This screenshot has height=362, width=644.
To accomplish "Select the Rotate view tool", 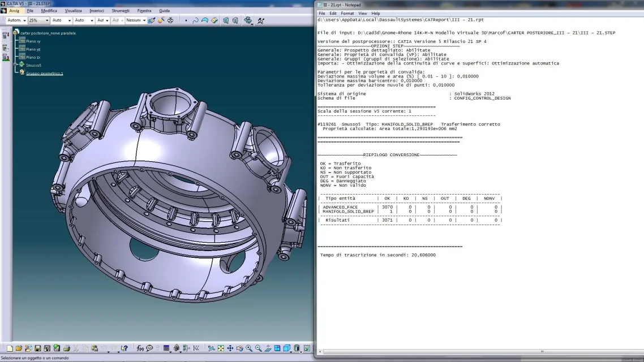I will coord(240,348).
